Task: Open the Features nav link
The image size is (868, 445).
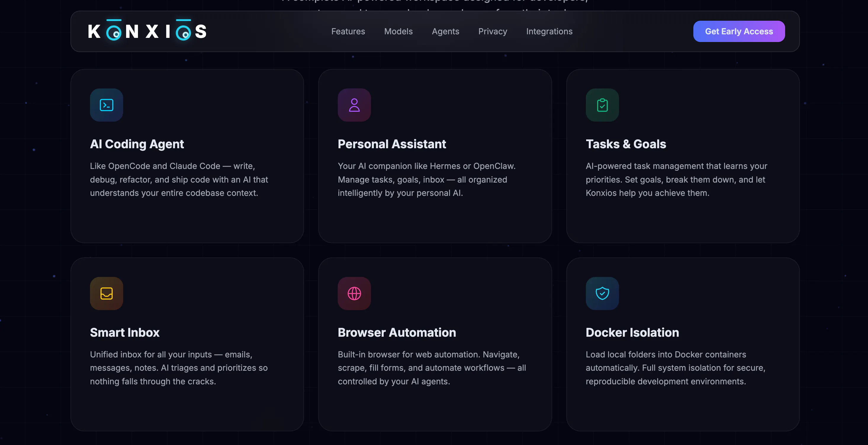Action: point(348,31)
